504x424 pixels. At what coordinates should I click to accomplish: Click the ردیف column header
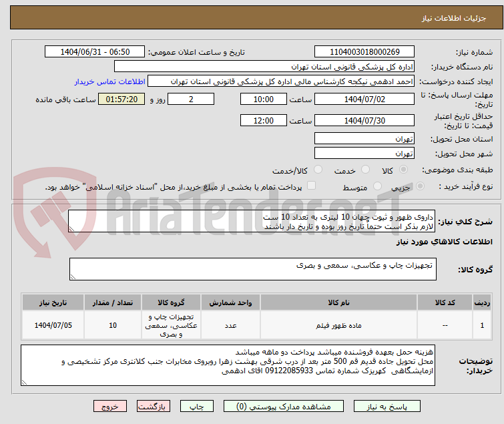coord(482,302)
